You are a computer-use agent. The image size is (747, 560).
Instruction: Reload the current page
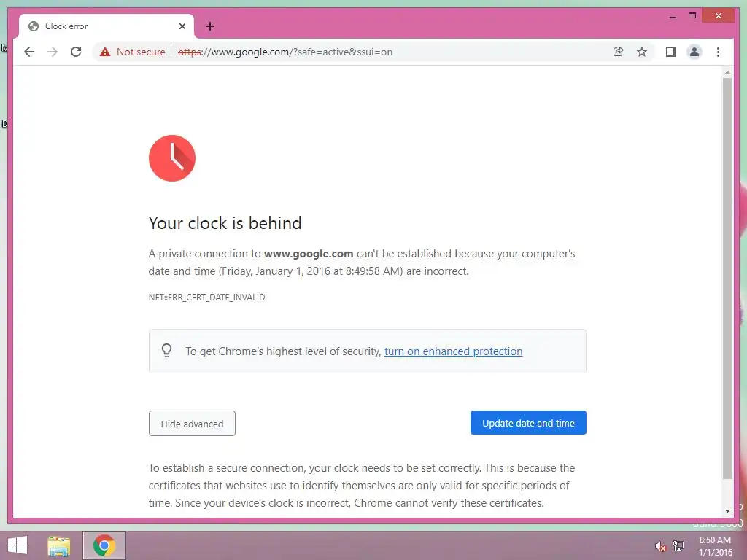pyautogui.click(x=76, y=52)
